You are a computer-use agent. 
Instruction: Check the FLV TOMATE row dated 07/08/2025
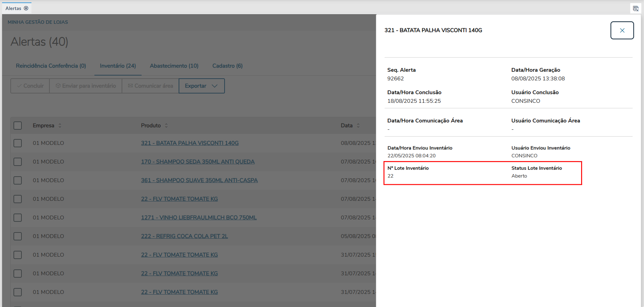coord(18,199)
